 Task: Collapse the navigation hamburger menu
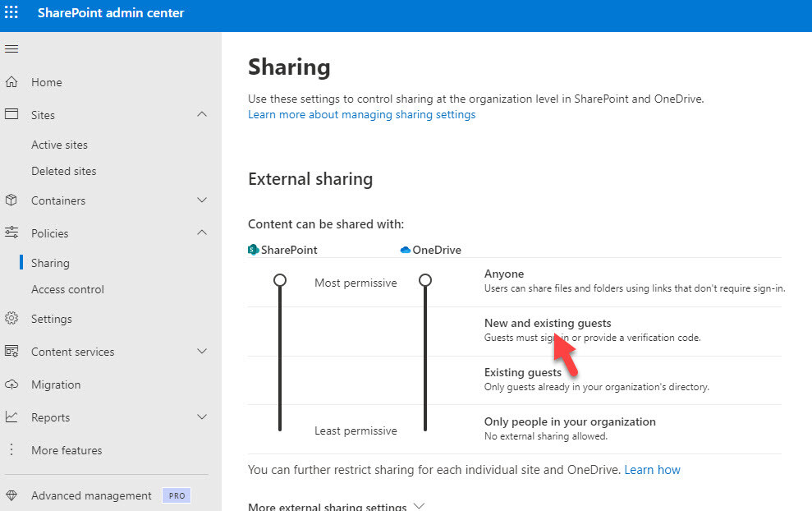(11, 49)
